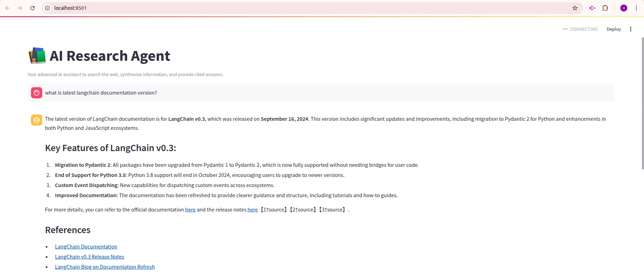The height and width of the screenshot is (275, 644).
Task: Open the LangChain v0.3 Release Notes link
Action: 90,257
